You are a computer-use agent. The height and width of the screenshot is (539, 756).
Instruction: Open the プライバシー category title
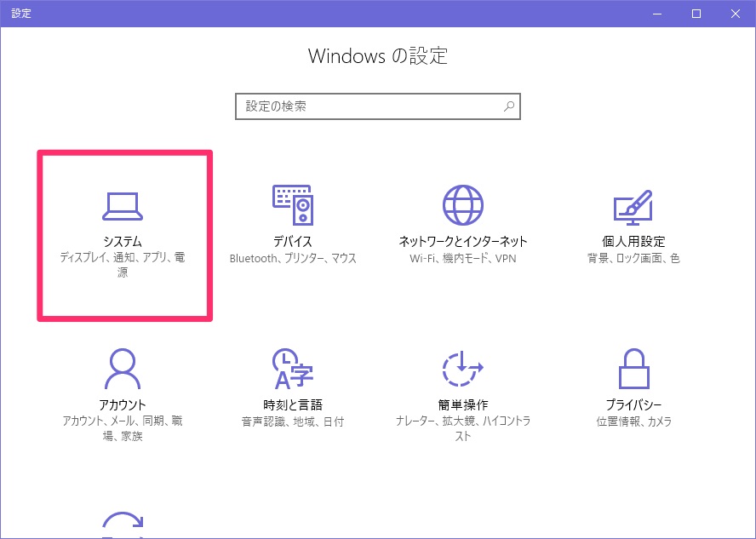click(x=633, y=404)
